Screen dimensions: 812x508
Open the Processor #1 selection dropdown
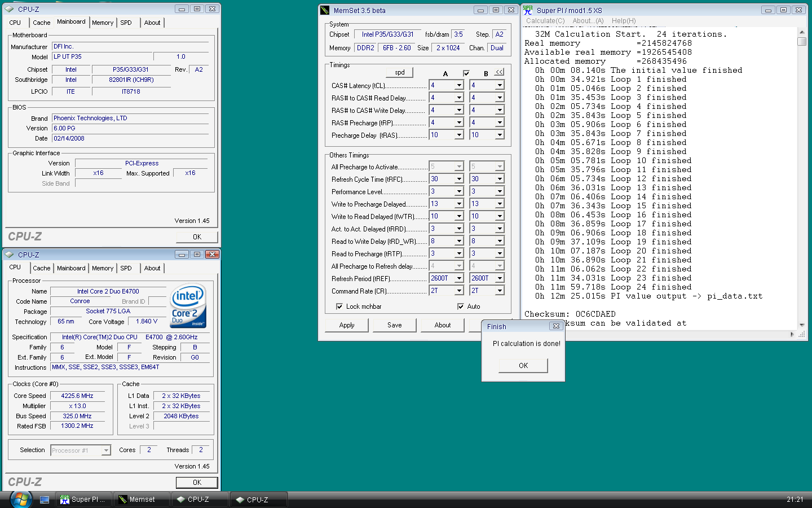click(106, 450)
